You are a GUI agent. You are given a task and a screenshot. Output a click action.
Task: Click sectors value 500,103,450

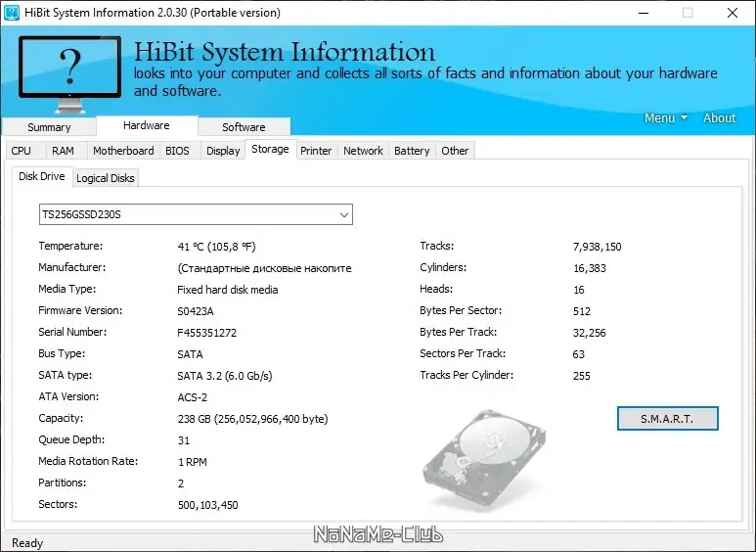click(x=207, y=505)
